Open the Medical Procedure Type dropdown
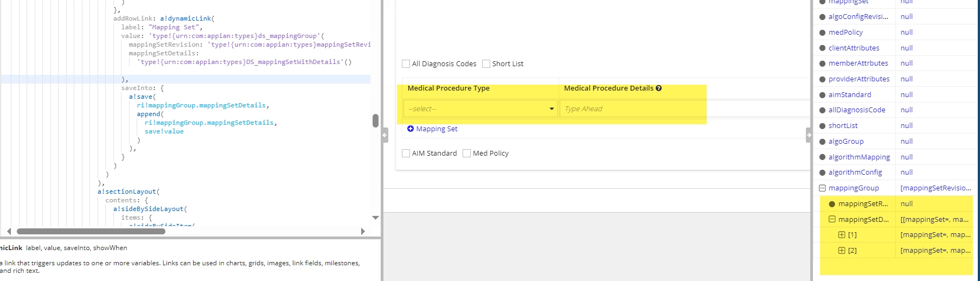 [481, 108]
